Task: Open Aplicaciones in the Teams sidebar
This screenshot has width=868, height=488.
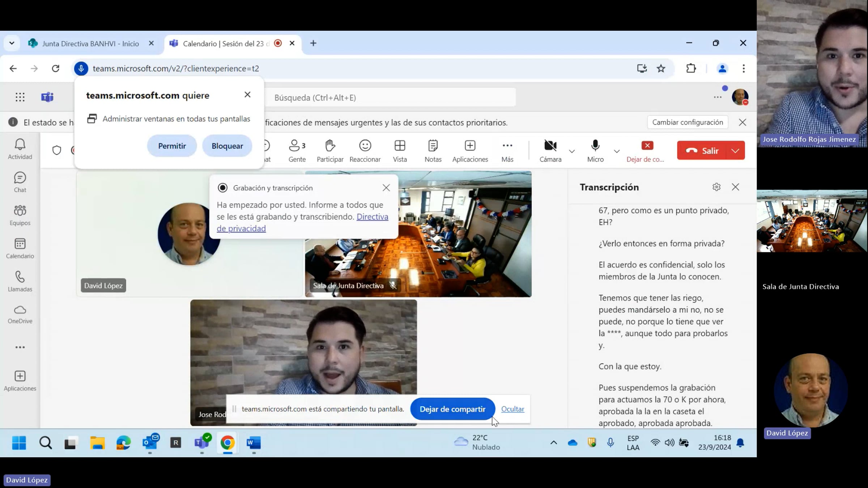Action: 20,381
